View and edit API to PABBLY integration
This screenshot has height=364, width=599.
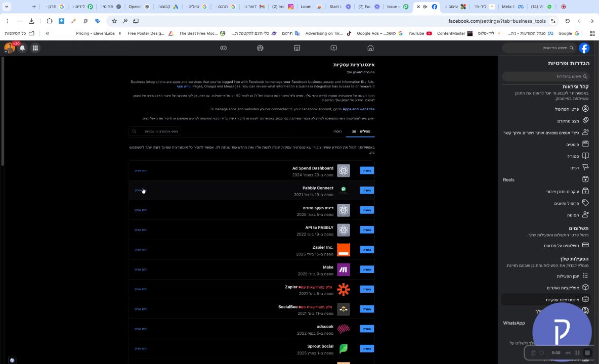[x=140, y=230]
